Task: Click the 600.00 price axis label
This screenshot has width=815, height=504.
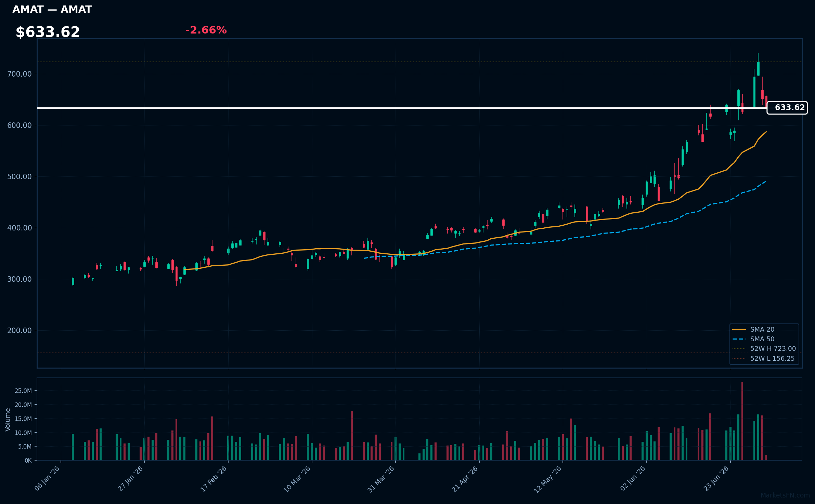Action: 20,125
